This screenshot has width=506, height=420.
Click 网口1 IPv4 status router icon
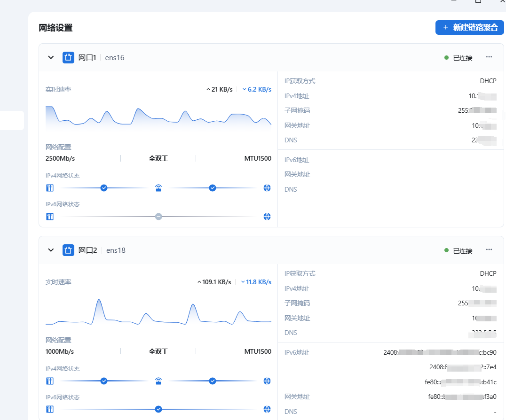coord(158,188)
